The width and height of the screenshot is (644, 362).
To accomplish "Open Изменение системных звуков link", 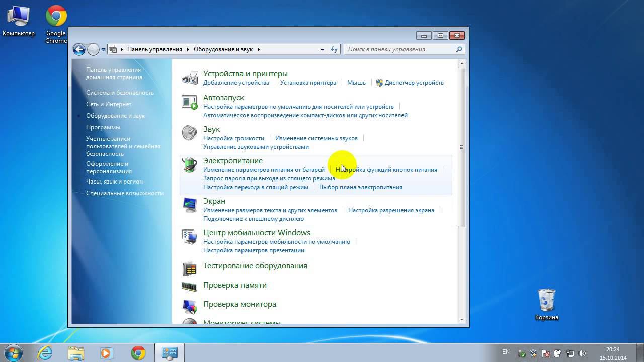I will 316,138.
